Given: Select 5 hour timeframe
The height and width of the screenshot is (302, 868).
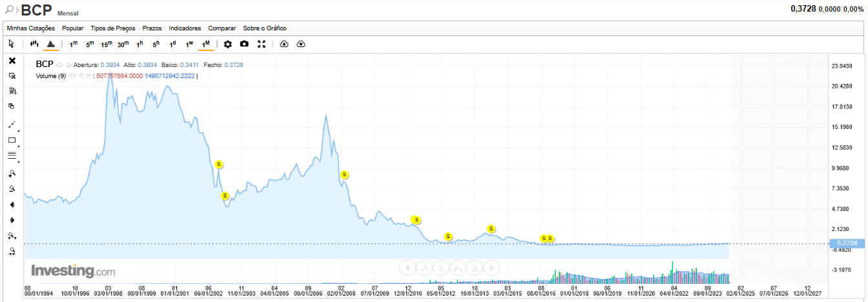Looking at the screenshot, I should [x=156, y=44].
